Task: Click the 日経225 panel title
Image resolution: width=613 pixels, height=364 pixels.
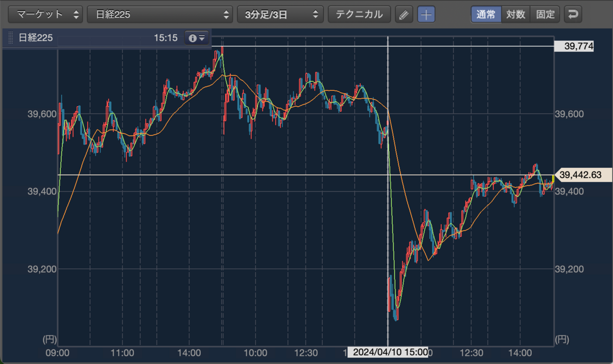Action: (36, 38)
